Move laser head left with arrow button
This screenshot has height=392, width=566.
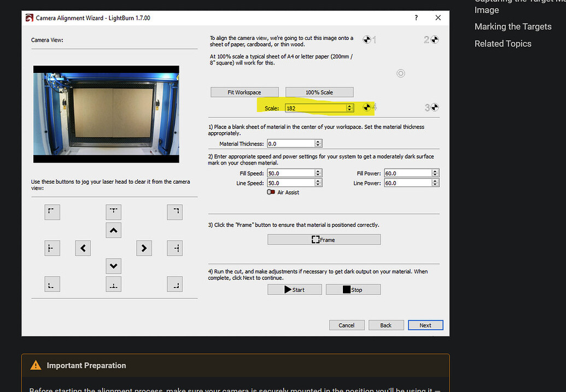pos(83,248)
